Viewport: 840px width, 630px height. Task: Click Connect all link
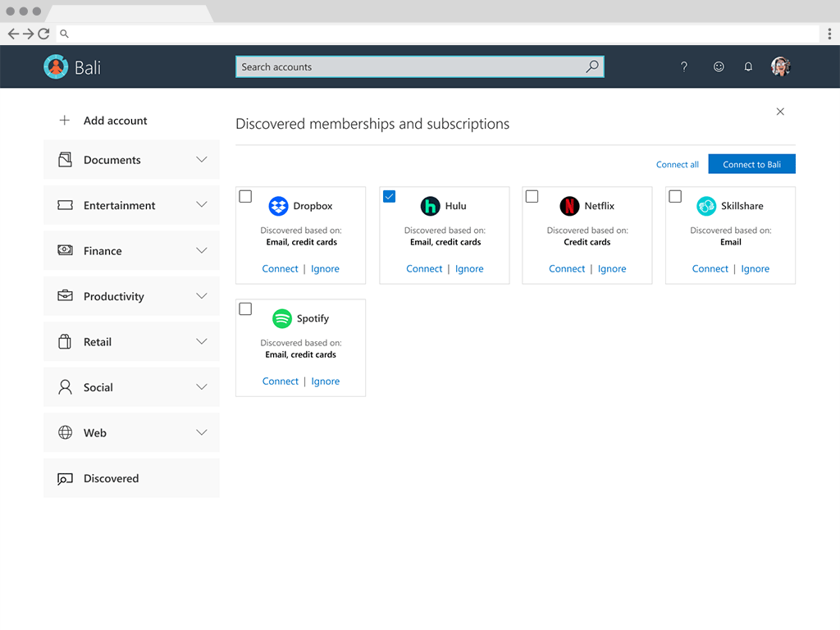[x=677, y=164]
